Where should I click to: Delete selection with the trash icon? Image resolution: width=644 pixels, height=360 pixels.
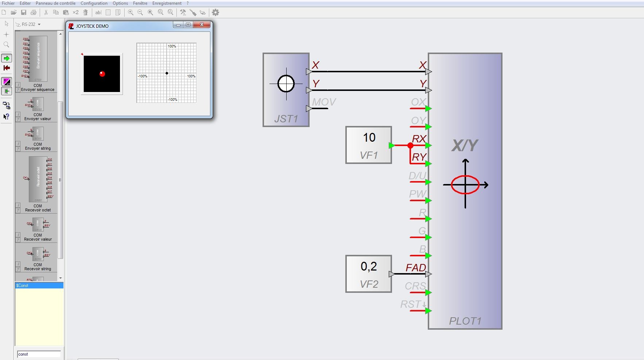pyautogui.click(x=85, y=12)
